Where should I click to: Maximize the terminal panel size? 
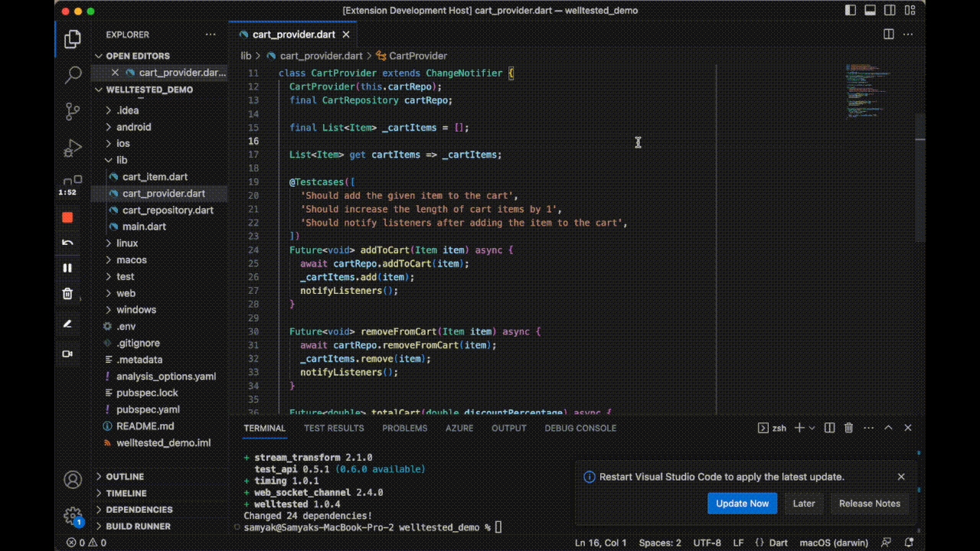(x=888, y=428)
